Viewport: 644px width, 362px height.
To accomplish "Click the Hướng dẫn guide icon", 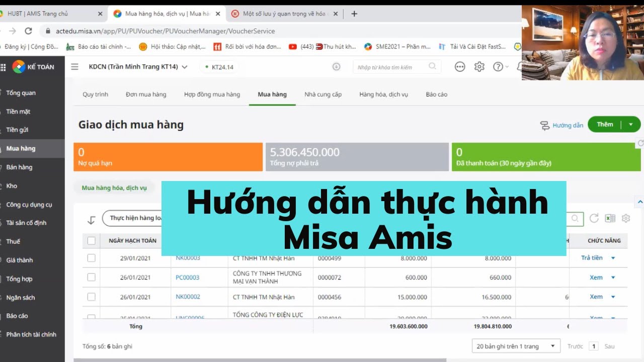I will point(545,125).
